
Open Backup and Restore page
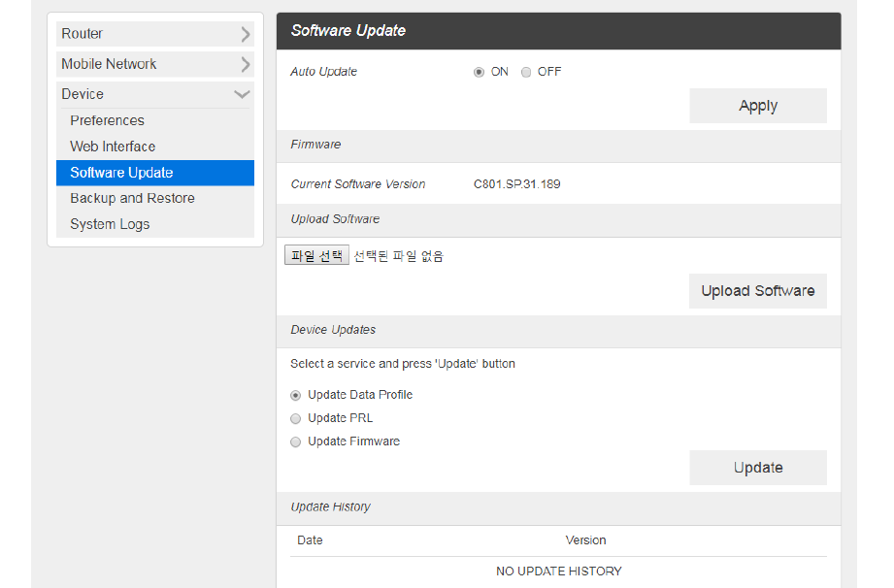(x=132, y=198)
